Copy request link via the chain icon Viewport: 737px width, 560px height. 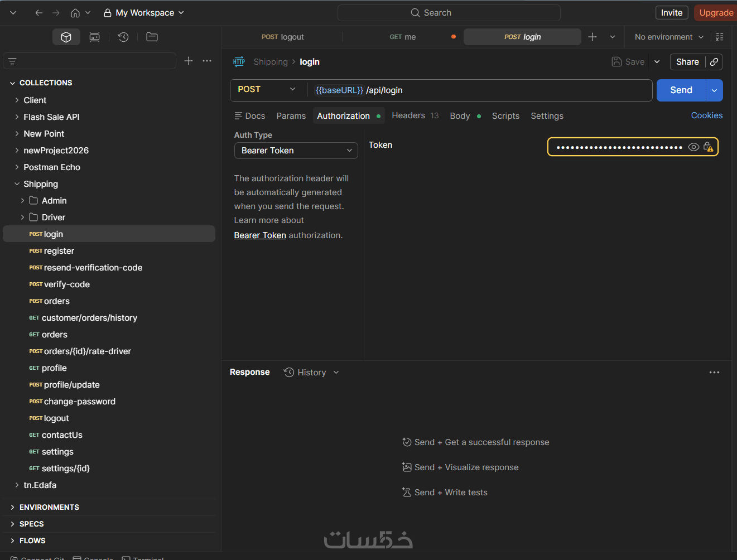(x=714, y=62)
